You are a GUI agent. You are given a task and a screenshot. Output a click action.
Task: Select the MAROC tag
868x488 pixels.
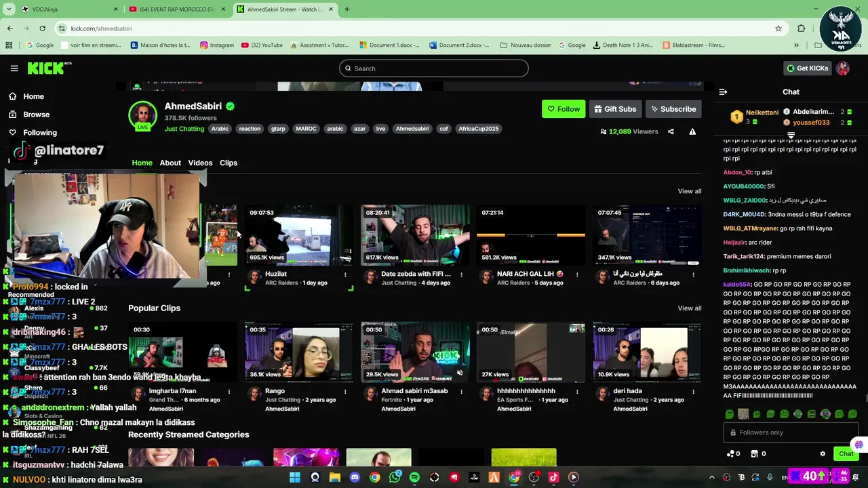(x=306, y=129)
